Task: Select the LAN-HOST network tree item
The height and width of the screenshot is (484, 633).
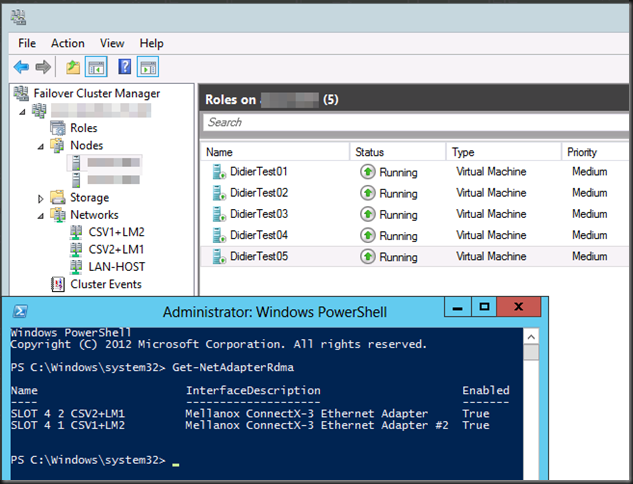Action: click(117, 267)
